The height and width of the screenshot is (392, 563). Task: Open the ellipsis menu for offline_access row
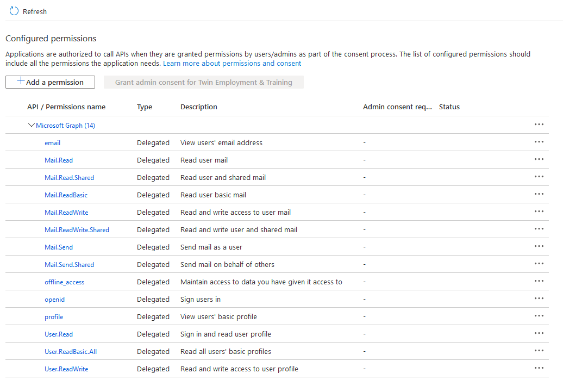539,281
